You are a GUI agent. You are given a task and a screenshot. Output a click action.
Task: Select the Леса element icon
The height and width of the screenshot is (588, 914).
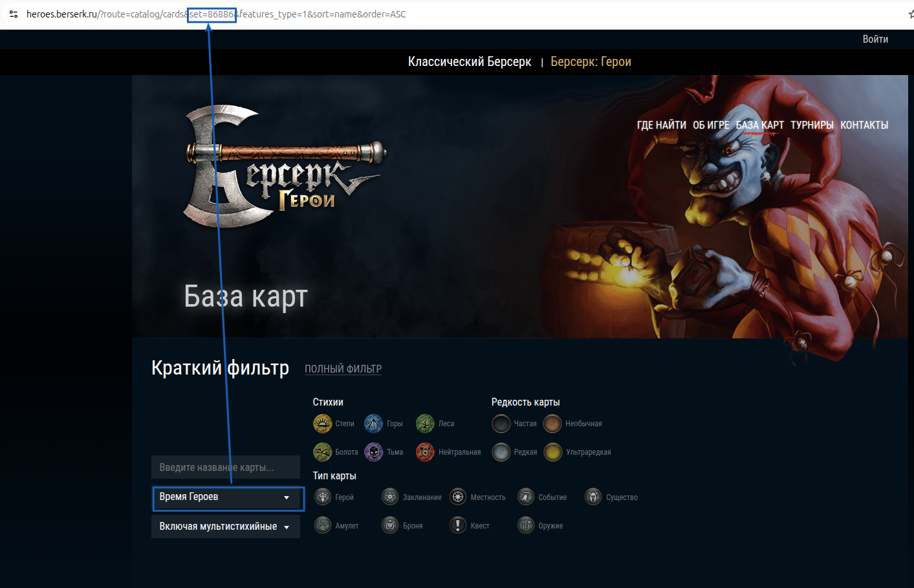[x=425, y=424]
